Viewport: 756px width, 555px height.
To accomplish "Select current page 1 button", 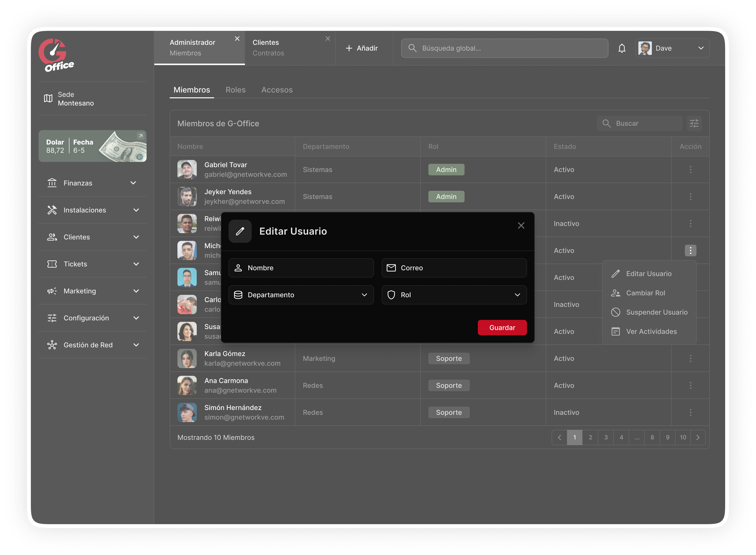I will pyautogui.click(x=575, y=437).
